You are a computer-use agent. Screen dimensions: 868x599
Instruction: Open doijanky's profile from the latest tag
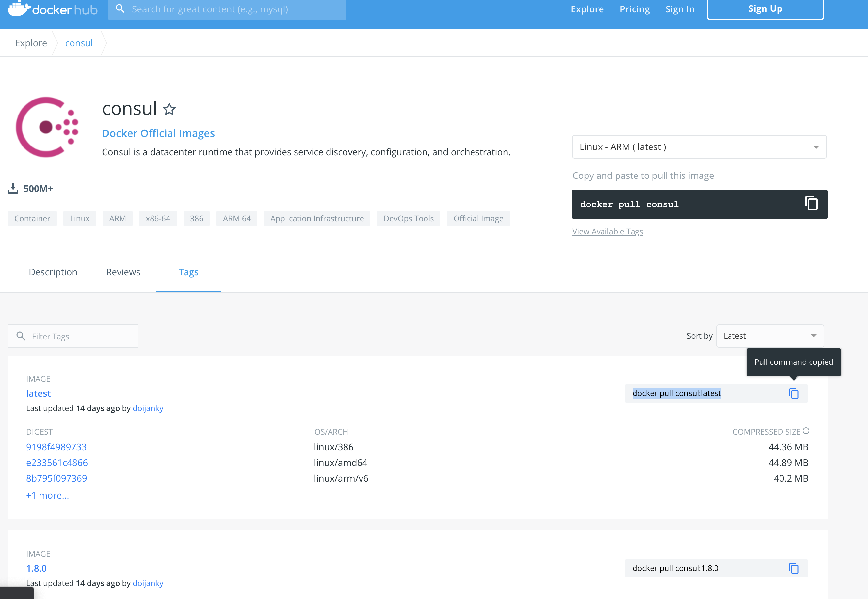tap(148, 408)
